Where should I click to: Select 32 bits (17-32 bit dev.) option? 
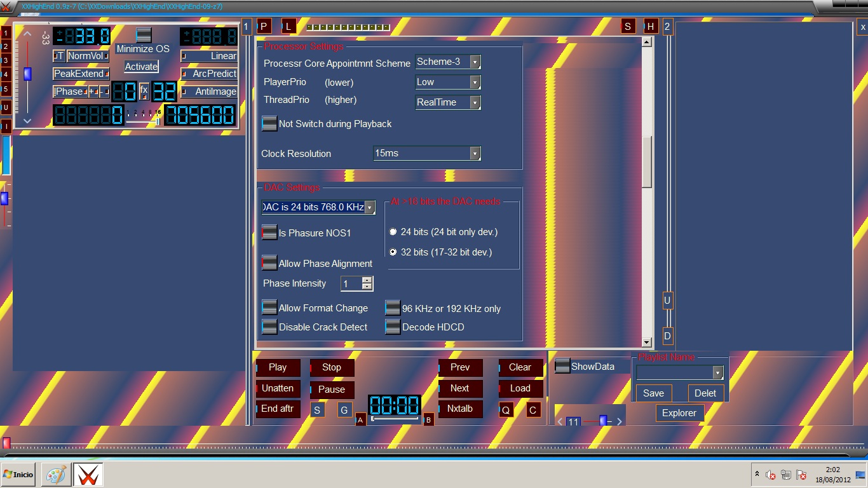click(393, 252)
